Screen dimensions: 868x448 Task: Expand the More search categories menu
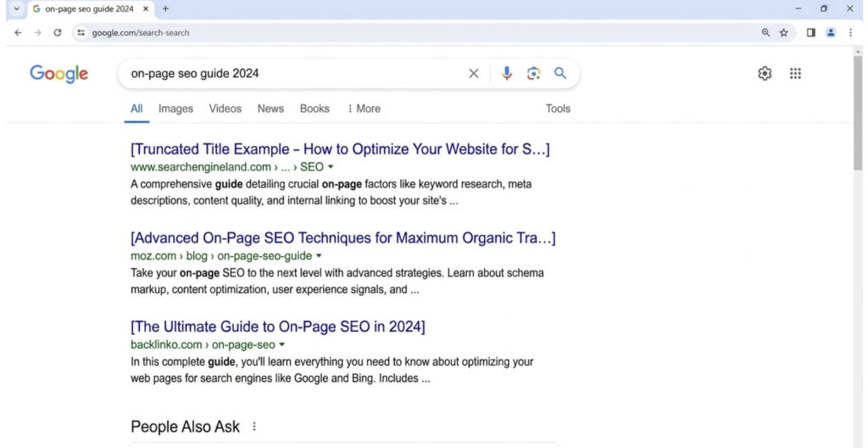coord(364,109)
